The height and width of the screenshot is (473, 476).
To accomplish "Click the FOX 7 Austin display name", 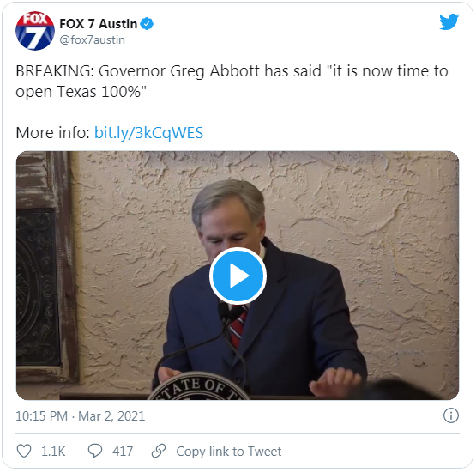I will tap(98, 24).
